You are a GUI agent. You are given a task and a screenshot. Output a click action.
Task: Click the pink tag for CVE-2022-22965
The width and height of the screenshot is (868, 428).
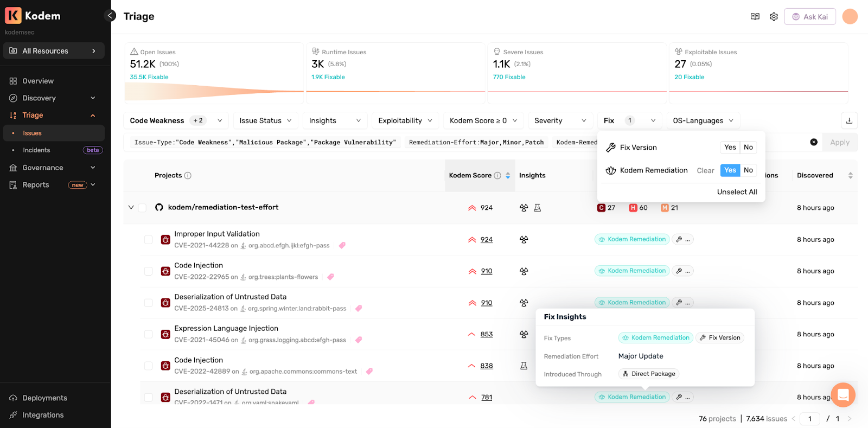(x=330, y=277)
